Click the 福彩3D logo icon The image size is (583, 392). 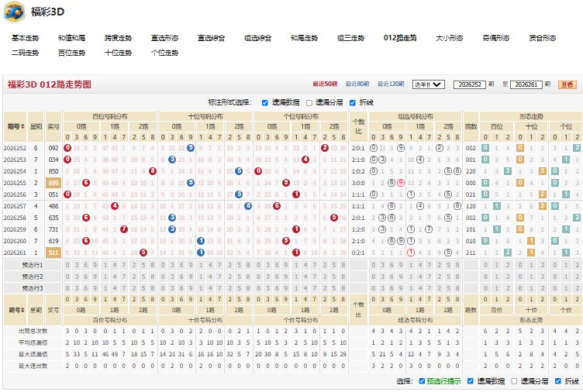[x=15, y=12]
